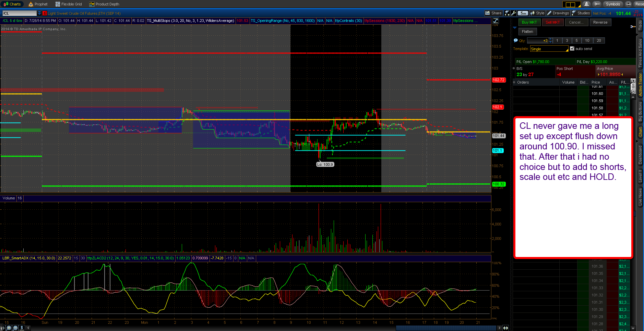The width and height of the screenshot is (644, 331).
Task: Open the Charts tab
Action: [12, 4]
